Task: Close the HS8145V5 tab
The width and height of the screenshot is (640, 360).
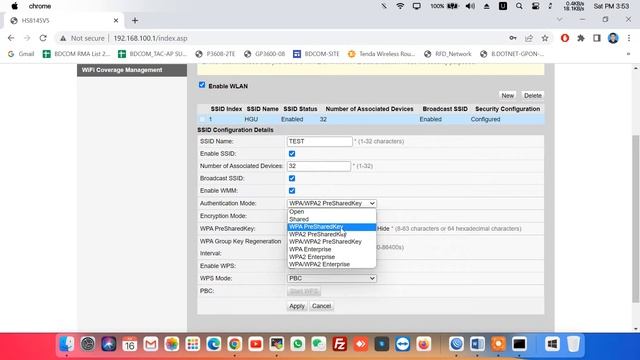Action: (116, 20)
